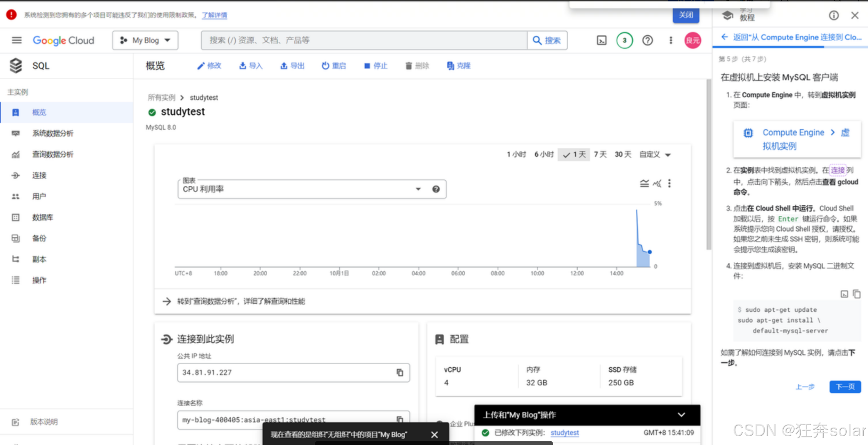Select 概览 in the SQL sidebar
The height and width of the screenshot is (445, 868).
tap(67, 112)
